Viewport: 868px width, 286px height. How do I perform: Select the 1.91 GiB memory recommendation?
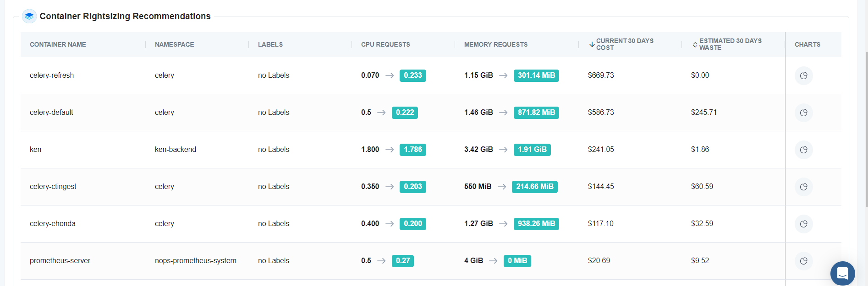click(x=532, y=150)
